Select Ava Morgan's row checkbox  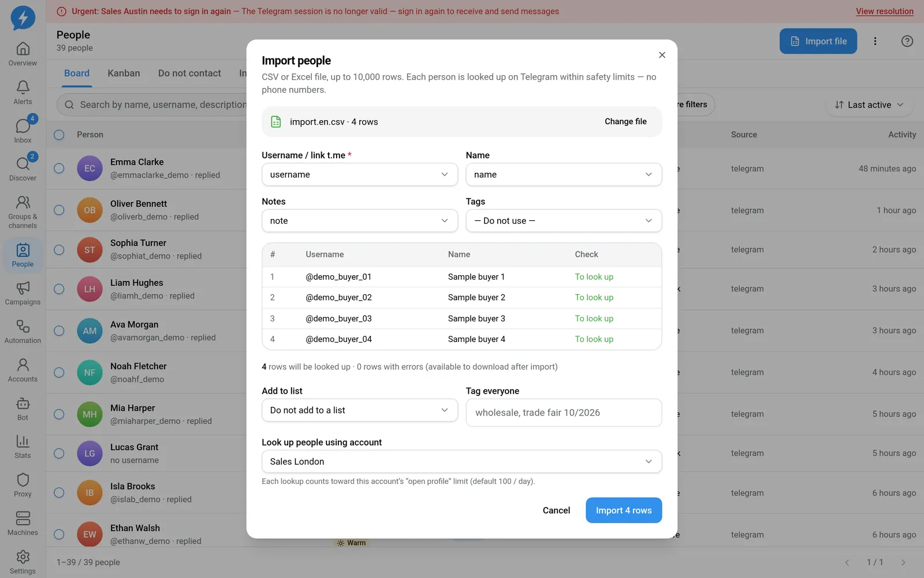point(59,331)
